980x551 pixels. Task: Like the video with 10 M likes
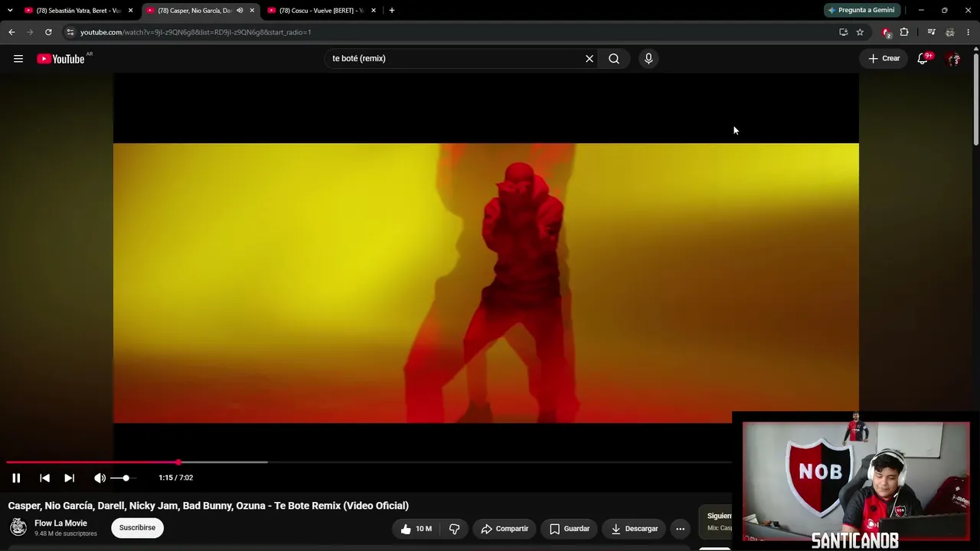[x=416, y=528]
